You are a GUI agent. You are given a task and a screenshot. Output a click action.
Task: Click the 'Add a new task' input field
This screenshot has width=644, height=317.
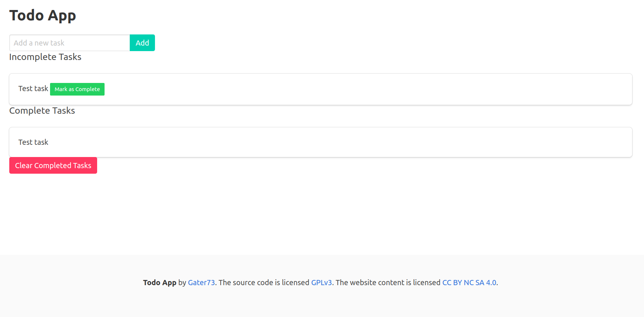pos(69,43)
